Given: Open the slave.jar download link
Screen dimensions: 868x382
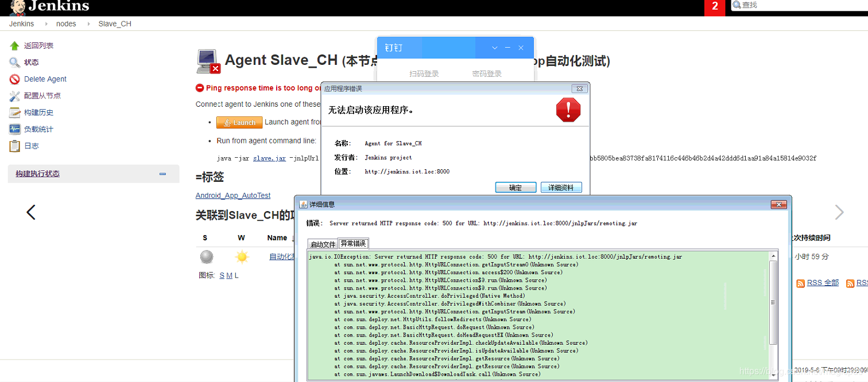Looking at the screenshot, I should (x=269, y=158).
